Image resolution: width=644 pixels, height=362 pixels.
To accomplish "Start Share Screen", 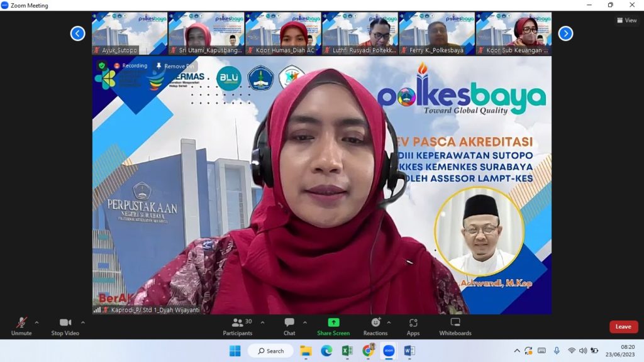I will (333, 327).
